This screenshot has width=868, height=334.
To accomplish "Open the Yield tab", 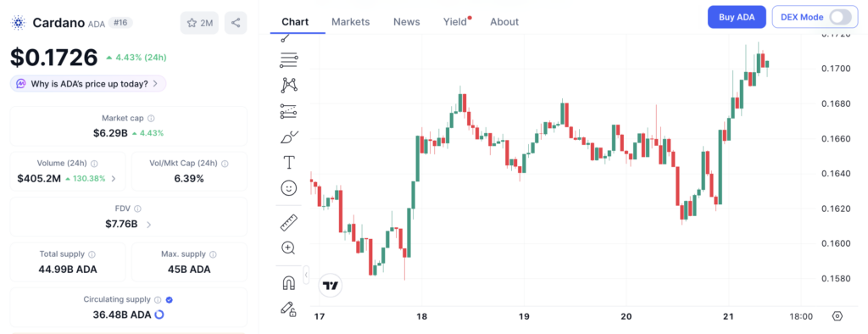I will coord(455,21).
